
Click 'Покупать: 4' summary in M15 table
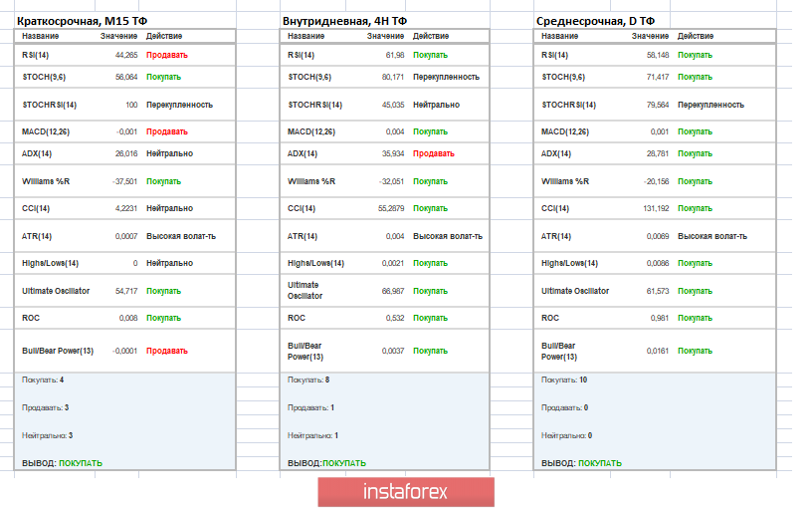click(x=43, y=380)
